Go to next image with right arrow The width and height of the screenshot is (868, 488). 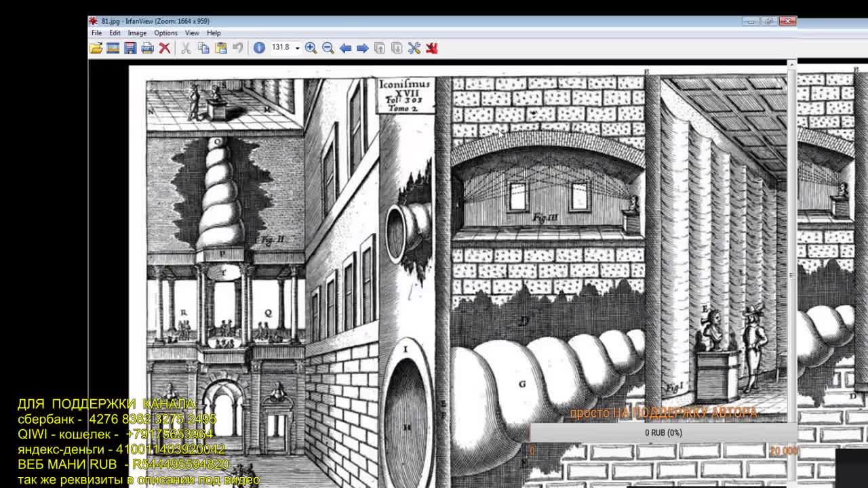coord(362,48)
